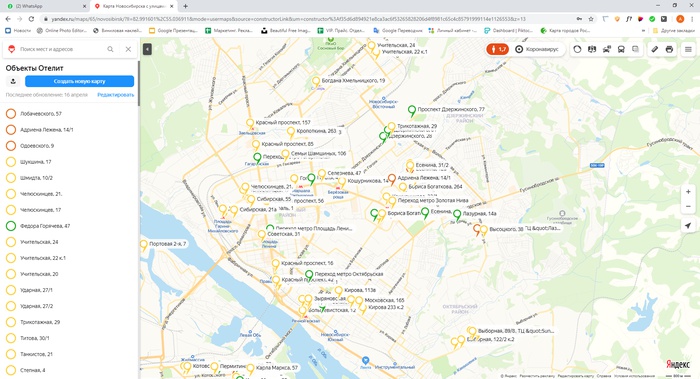This screenshot has height=379, width=700.
Task: Toggle the parking/car icon layer
Action: pyautogui.click(x=607, y=49)
